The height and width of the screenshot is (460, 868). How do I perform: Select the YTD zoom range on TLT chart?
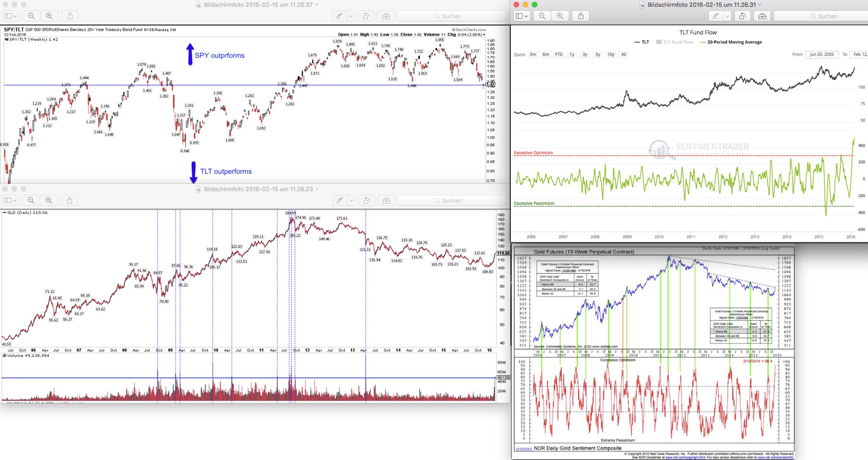pyautogui.click(x=559, y=54)
